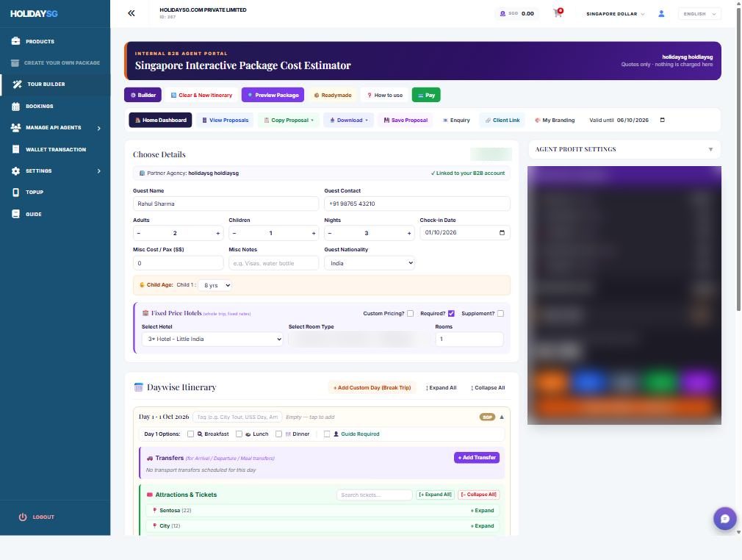
Task: Open Home Dashboard
Action: pyautogui.click(x=160, y=121)
